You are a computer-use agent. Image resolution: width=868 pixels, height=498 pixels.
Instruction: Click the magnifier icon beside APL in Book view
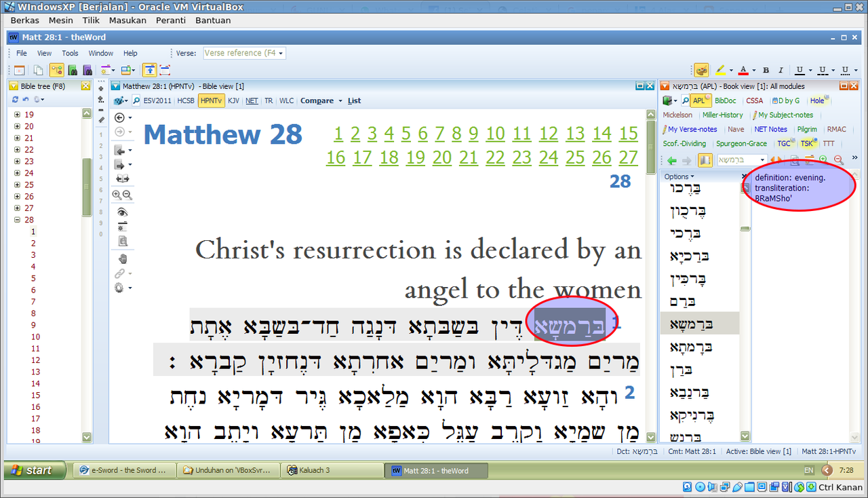686,100
